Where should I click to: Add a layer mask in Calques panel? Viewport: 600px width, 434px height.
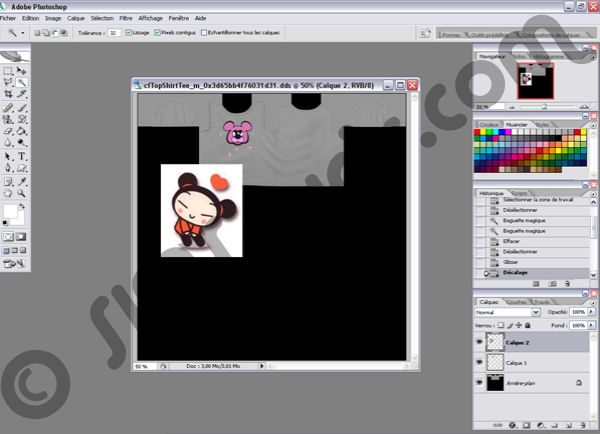click(x=527, y=425)
